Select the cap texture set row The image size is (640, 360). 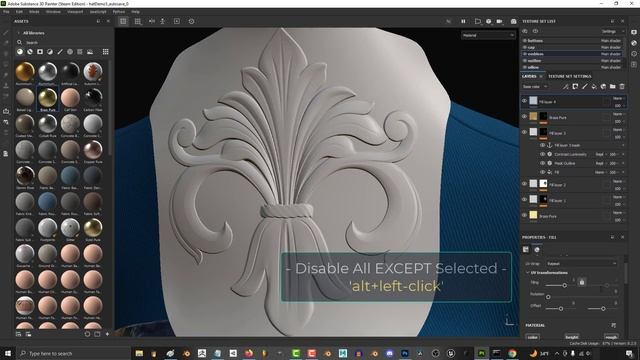(x=573, y=47)
